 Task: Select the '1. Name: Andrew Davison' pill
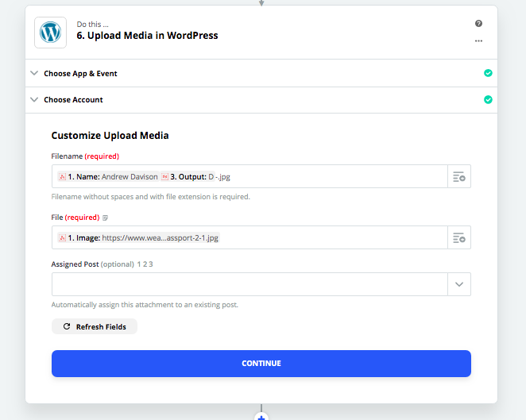(108, 176)
